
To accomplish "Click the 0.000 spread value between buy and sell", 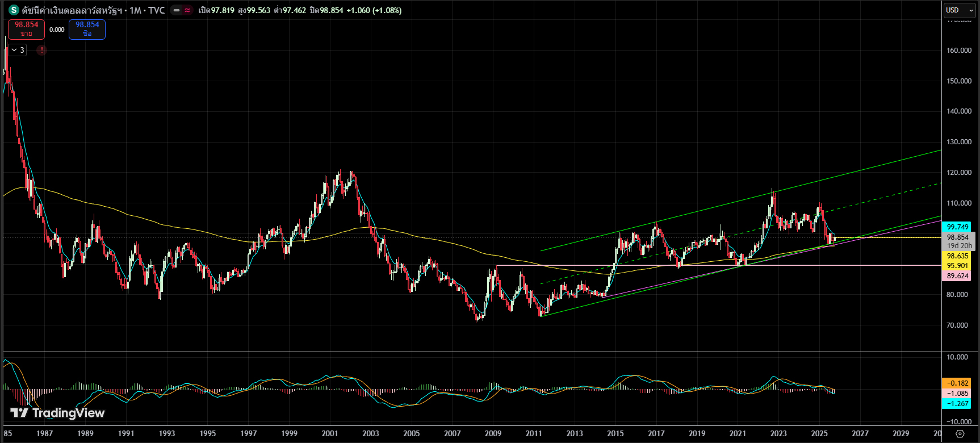I will point(57,30).
